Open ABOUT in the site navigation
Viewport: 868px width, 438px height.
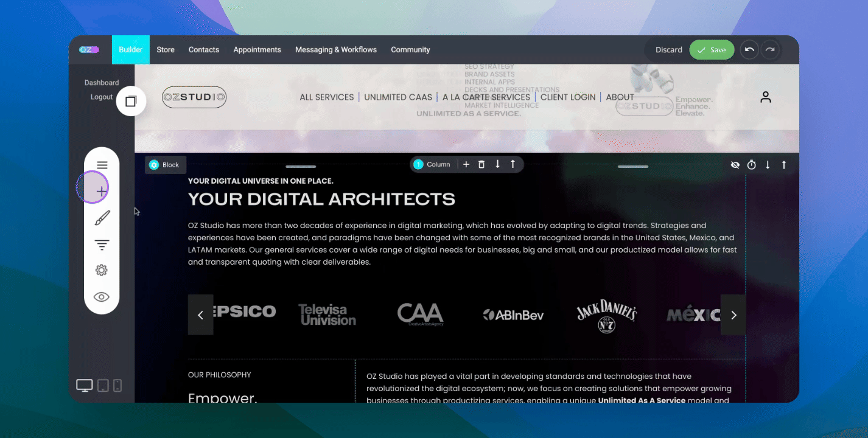pos(620,97)
